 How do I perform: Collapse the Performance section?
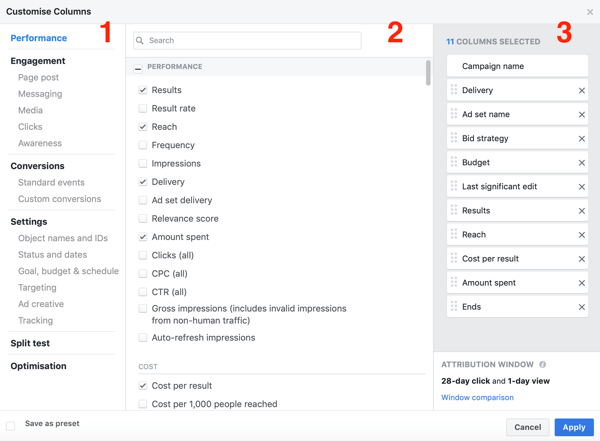(139, 67)
